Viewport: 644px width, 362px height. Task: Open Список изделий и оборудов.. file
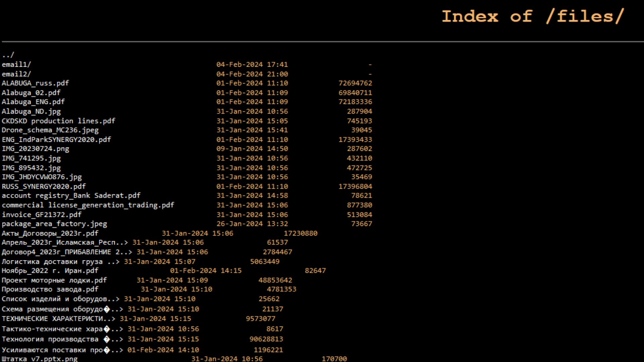(60, 299)
